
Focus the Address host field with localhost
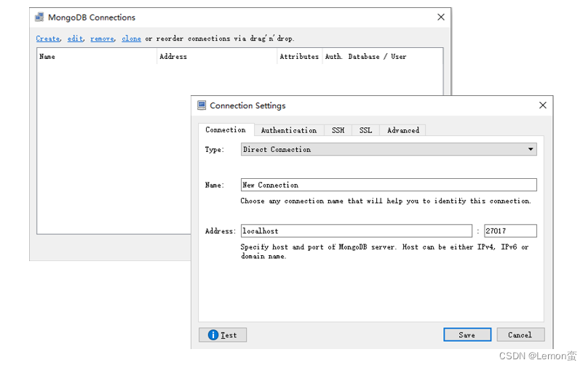[357, 231]
